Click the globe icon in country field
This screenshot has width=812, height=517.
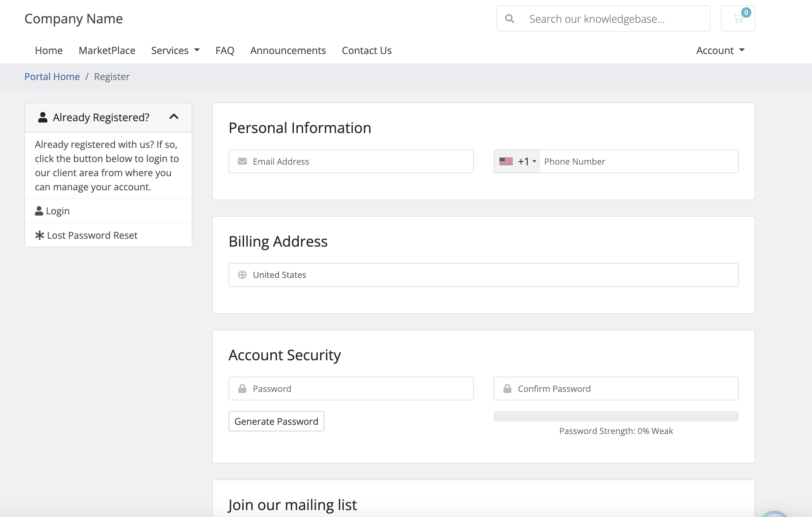coord(242,275)
